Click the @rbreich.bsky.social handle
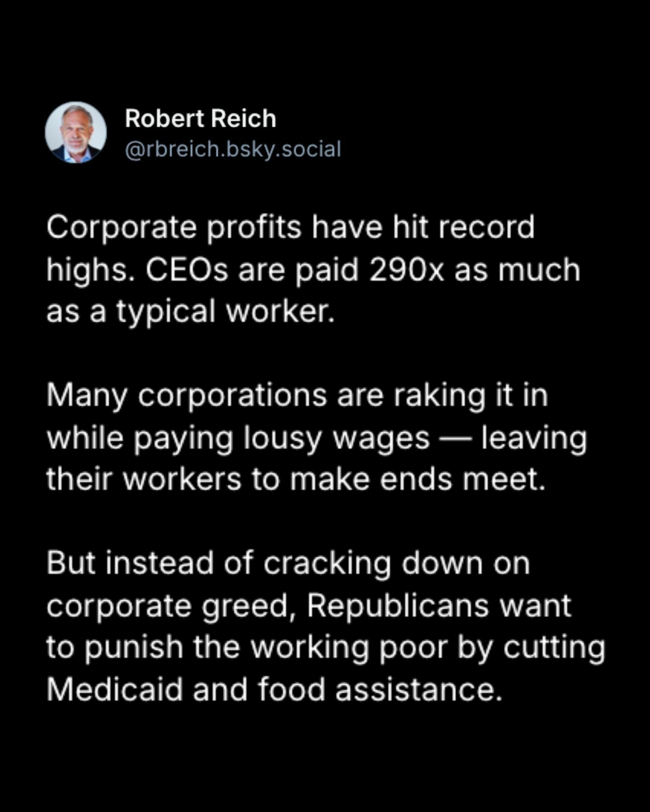This screenshot has width=650, height=812. tap(232, 149)
